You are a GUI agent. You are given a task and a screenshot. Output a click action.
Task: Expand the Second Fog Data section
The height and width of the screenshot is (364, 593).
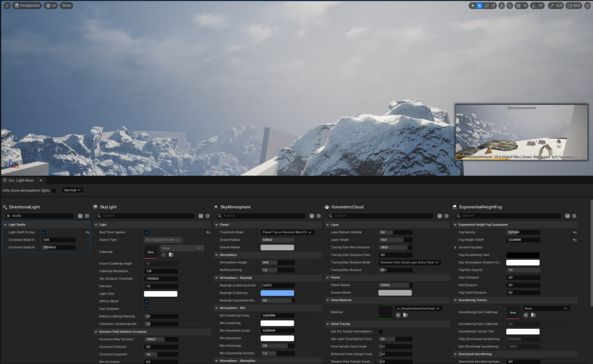click(455, 247)
